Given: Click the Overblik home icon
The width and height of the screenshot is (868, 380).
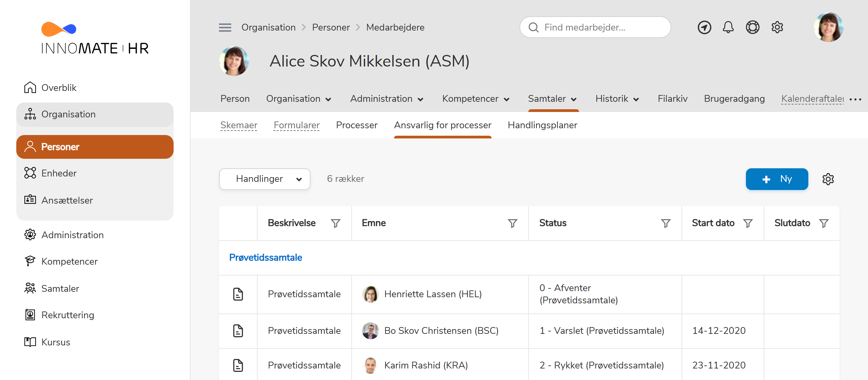Looking at the screenshot, I should pos(30,87).
